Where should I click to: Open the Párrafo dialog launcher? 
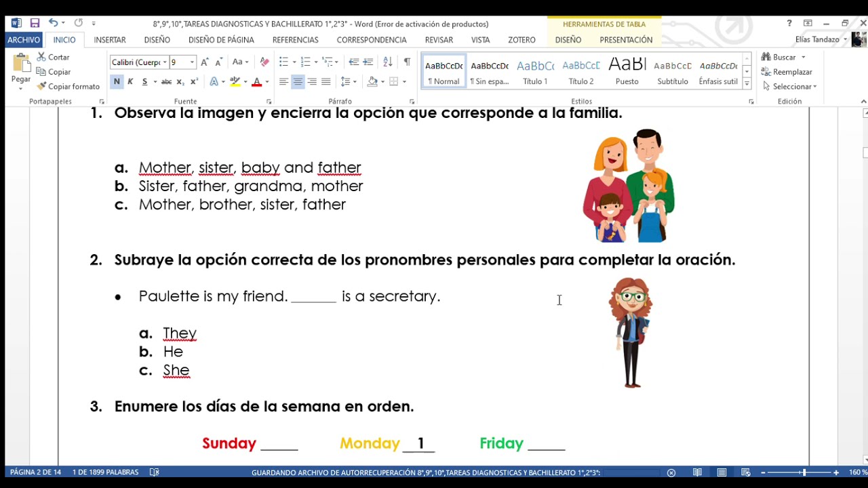(412, 102)
